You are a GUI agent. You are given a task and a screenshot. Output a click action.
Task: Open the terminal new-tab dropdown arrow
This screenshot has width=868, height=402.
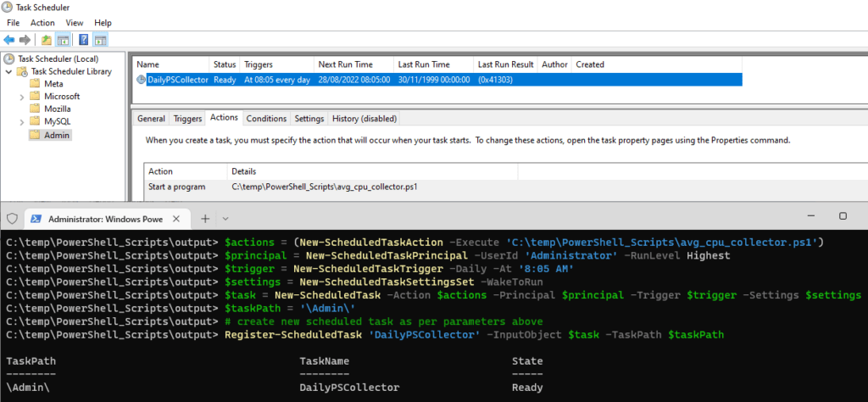(x=225, y=219)
